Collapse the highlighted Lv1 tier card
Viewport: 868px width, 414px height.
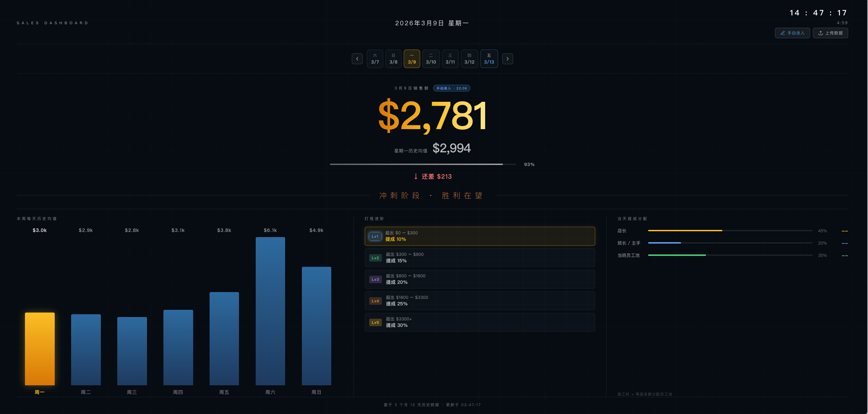(x=480, y=236)
